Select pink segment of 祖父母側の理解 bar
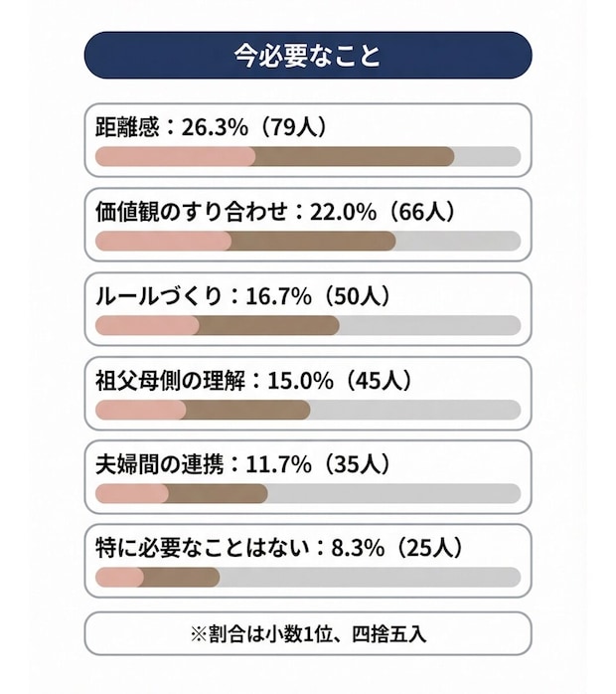Image resolution: width=616 pixels, height=694 pixels. [140, 410]
